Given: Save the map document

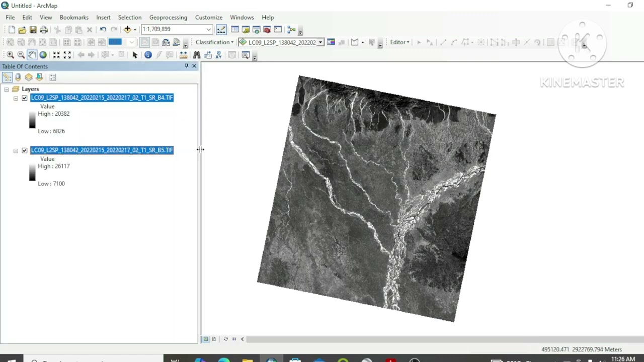Looking at the screenshot, I should point(33,30).
